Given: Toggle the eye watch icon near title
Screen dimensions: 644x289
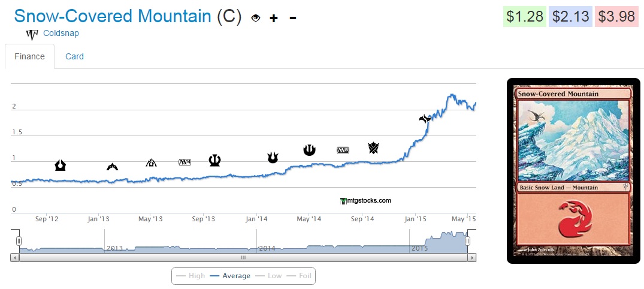Looking at the screenshot, I should (x=256, y=18).
